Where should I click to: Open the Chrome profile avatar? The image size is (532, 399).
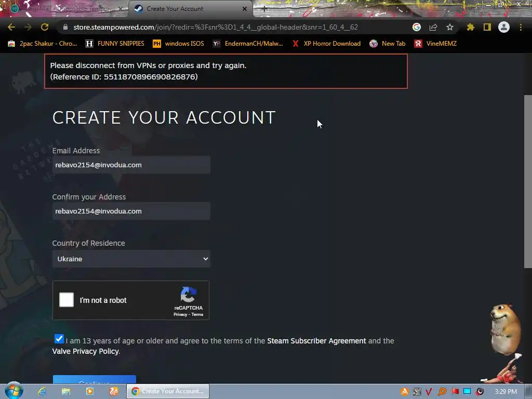[504, 27]
